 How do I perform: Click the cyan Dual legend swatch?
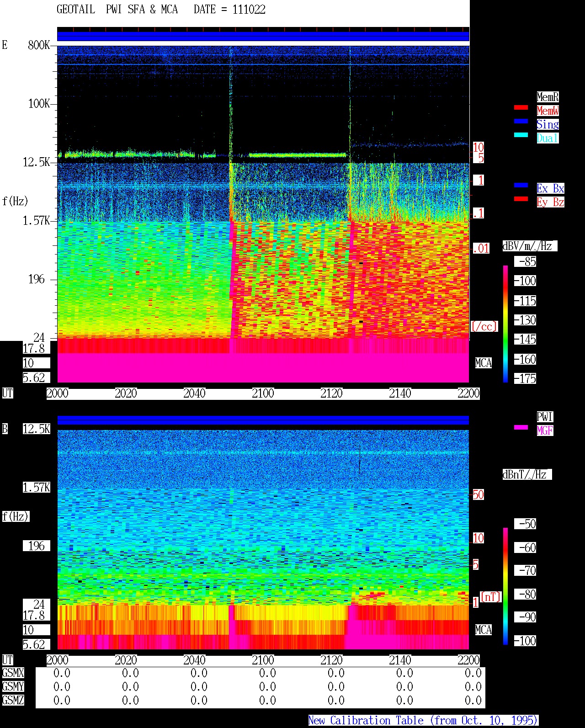click(521, 135)
